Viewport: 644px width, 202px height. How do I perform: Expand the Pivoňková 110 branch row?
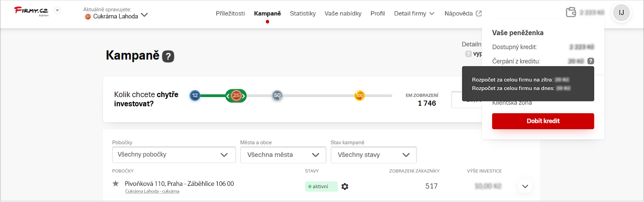pos(525,186)
